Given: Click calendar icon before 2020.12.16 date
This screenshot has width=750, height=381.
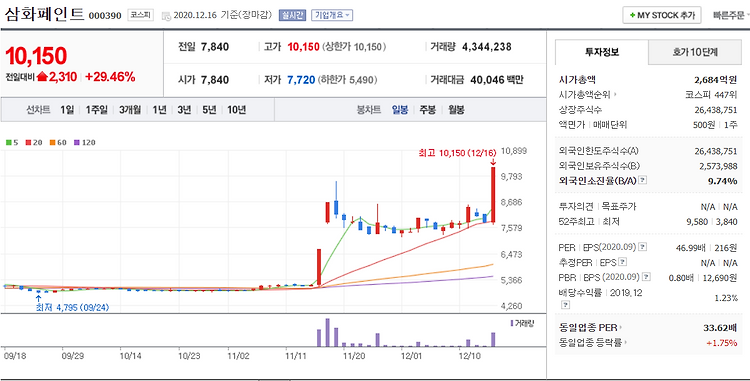Looking at the screenshot, I should pos(166,16).
